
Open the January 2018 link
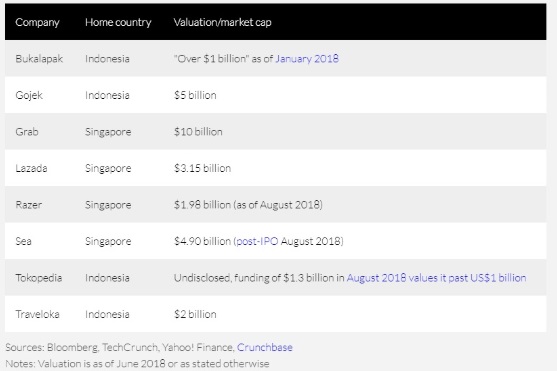(x=307, y=59)
